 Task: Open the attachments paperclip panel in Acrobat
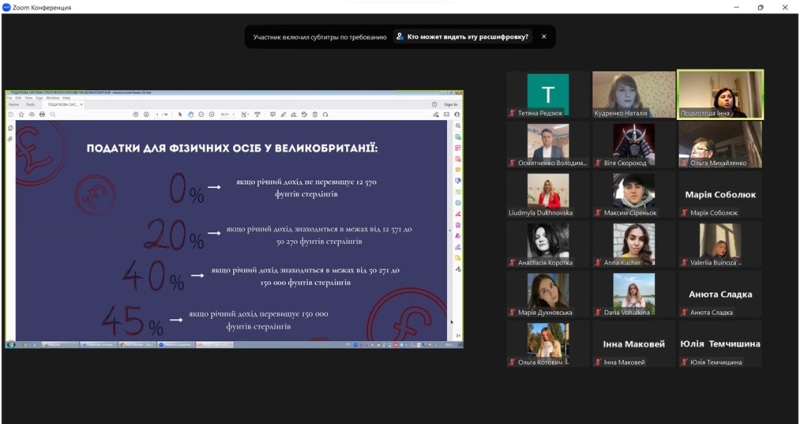point(10,138)
